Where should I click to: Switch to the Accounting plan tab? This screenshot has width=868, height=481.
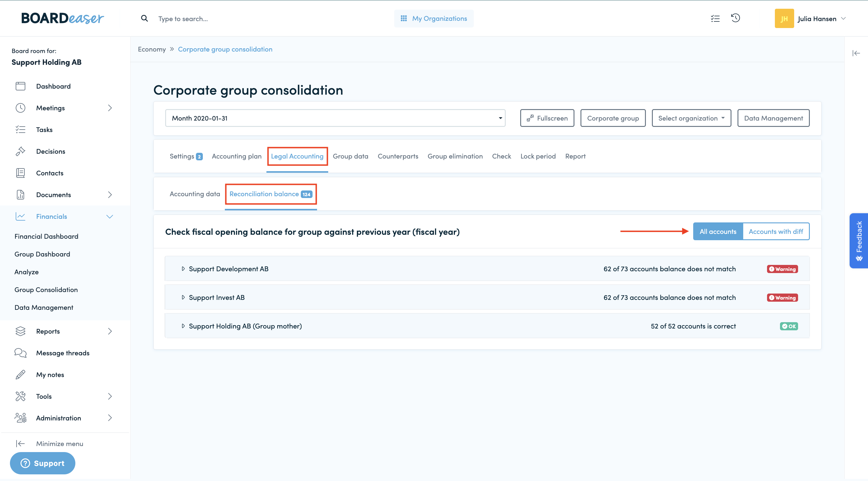[237, 156]
